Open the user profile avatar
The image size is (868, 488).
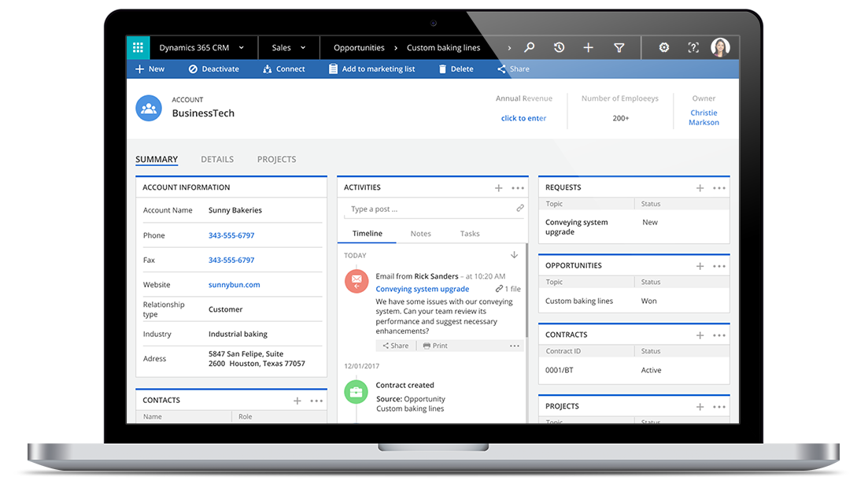point(720,48)
